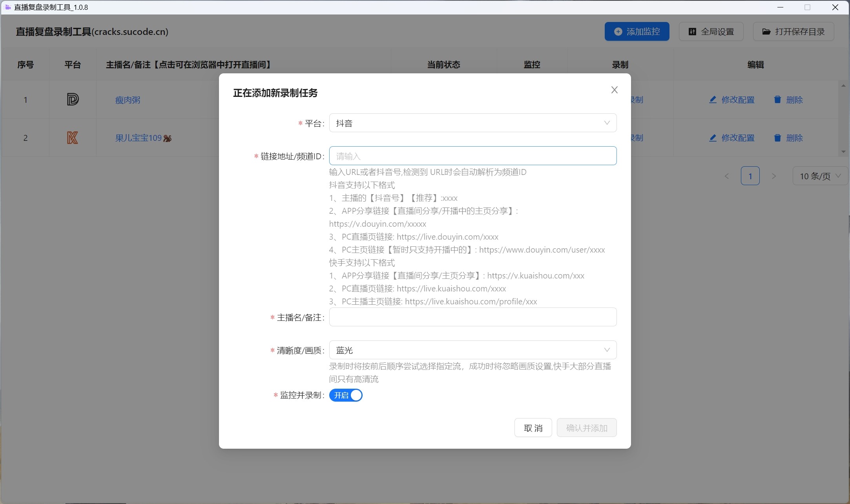Open the 平台 dropdown showing 抖音

[x=473, y=123]
